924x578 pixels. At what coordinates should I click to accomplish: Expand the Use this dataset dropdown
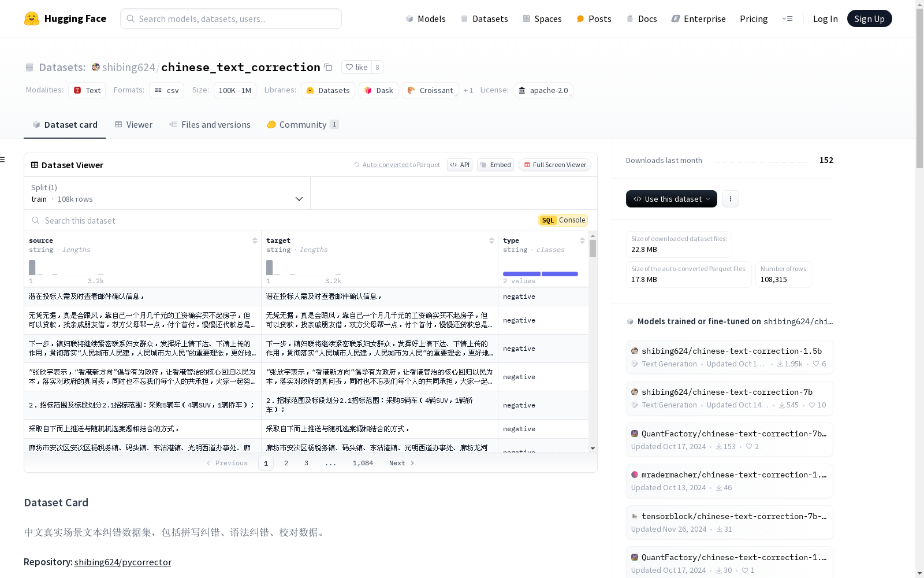(x=672, y=199)
